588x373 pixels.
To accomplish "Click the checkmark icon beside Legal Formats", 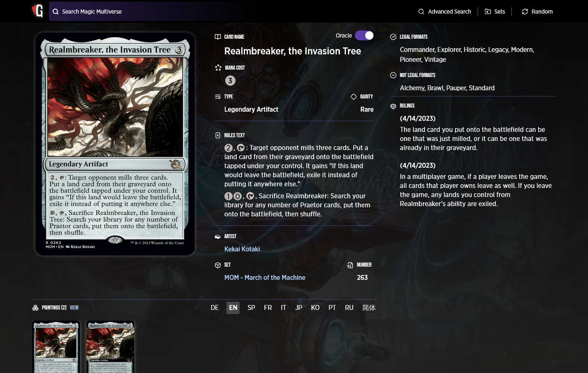I will (393, 37).
